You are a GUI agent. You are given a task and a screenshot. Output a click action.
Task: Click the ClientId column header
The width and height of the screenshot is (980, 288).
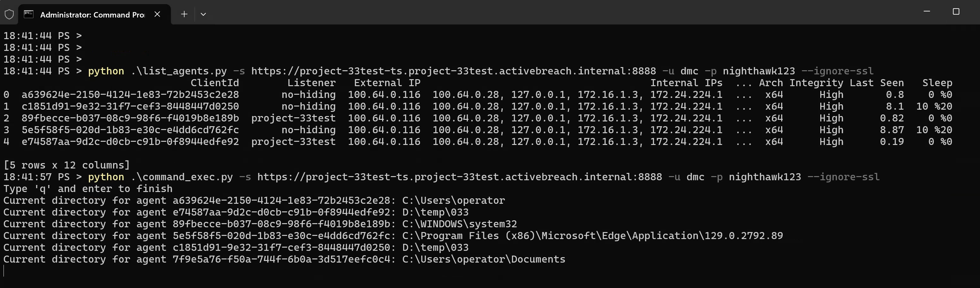coord(214,83)
